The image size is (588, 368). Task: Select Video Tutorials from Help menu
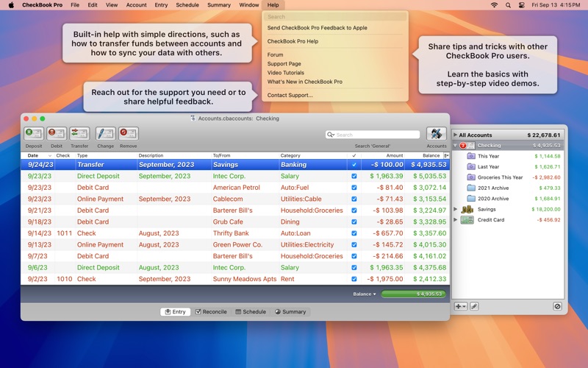[286, 72]
